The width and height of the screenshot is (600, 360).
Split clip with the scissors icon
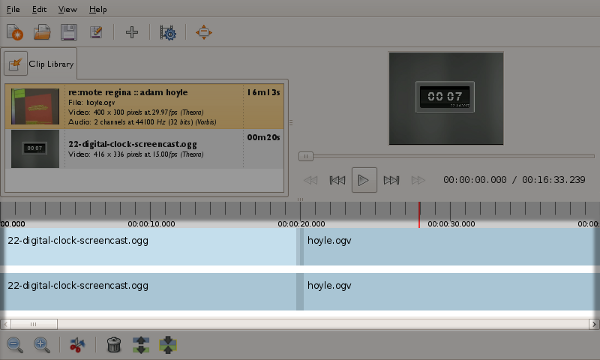(77, 345)
